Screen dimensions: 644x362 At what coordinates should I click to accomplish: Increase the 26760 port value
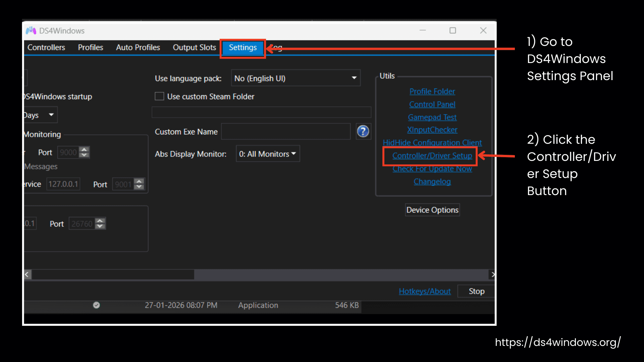(100, 221)
